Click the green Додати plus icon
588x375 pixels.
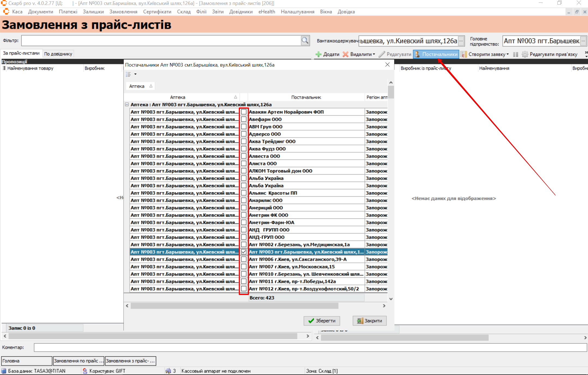[318, 54]
